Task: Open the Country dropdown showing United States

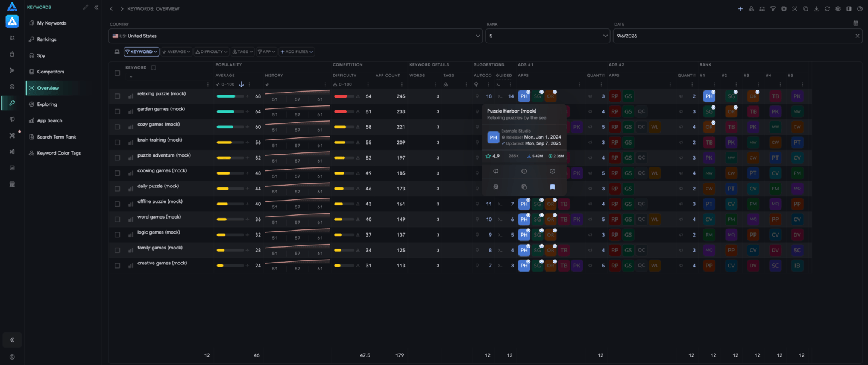Action: [296, 36]
